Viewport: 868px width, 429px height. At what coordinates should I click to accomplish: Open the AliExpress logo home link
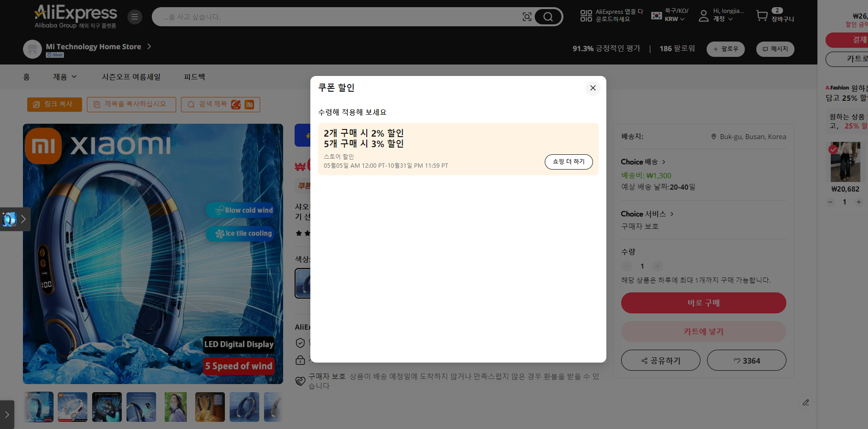point(75,17)
